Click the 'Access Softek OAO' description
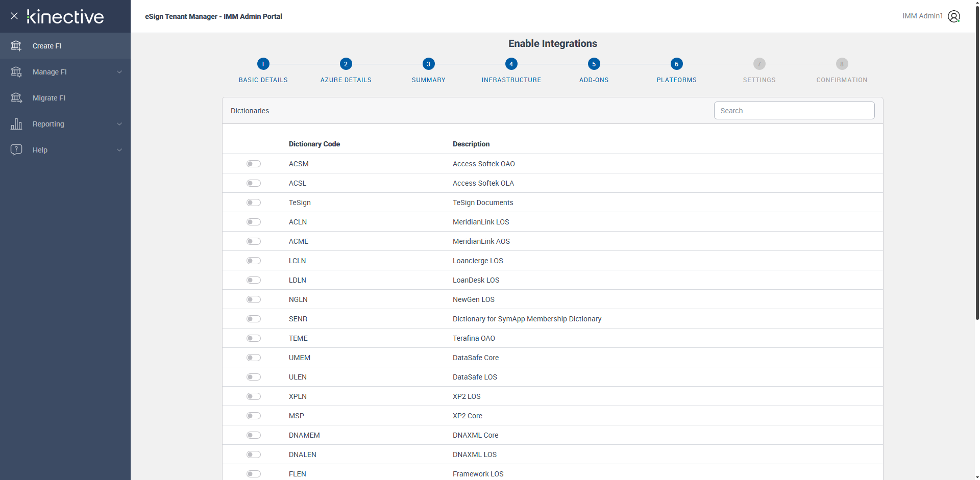The image size is (980, 480). [484, 164]
